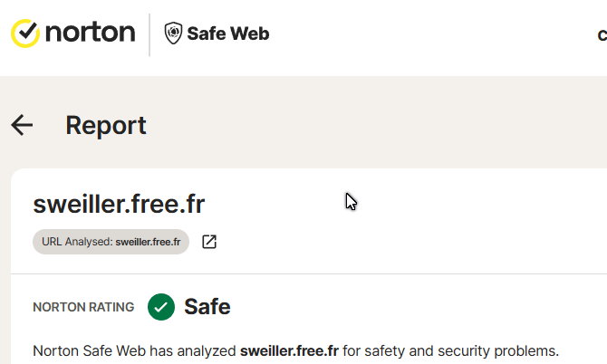
Task: Click the vertical divider beside Norton logo
Action: pyautogui.click(x=149, y=34)
